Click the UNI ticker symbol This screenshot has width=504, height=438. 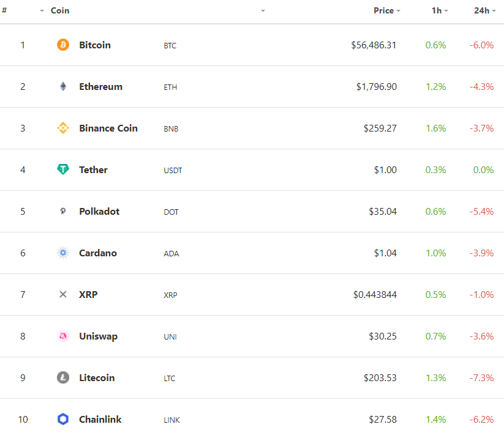click(x=170, y=337)
